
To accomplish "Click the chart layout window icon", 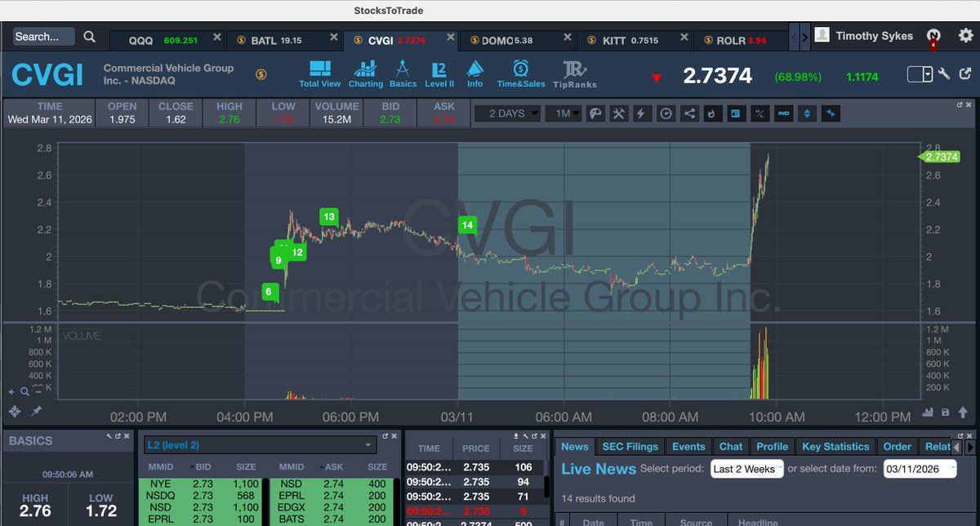I will (x=735, y=114).
